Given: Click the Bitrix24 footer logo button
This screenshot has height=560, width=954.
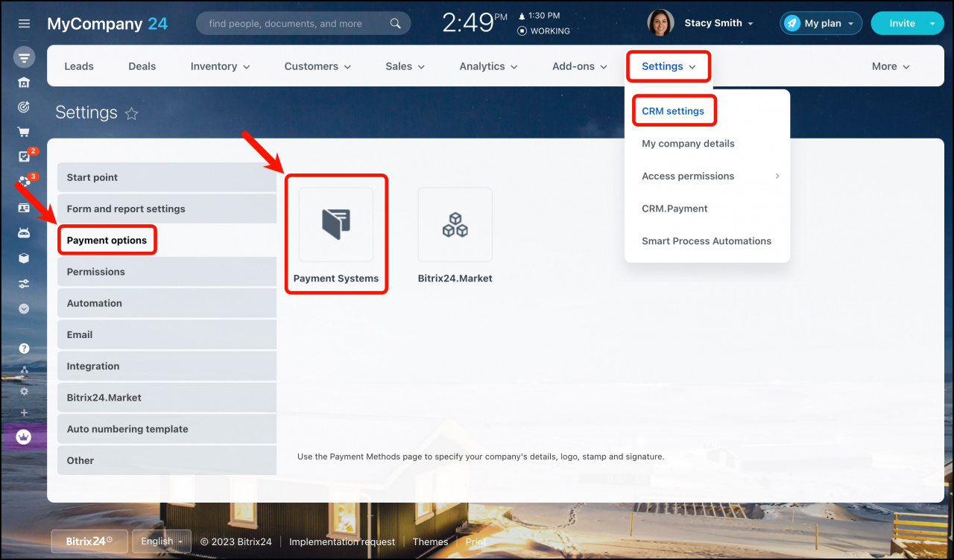Looking at the screenshot, I should [x=89, y=541].
